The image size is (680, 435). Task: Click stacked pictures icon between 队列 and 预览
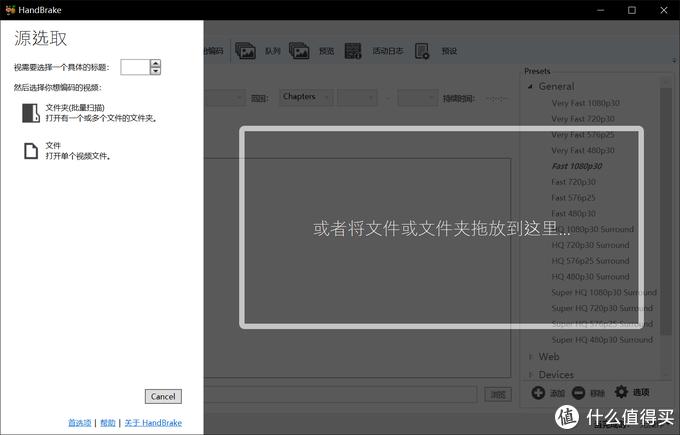(299, 51)
